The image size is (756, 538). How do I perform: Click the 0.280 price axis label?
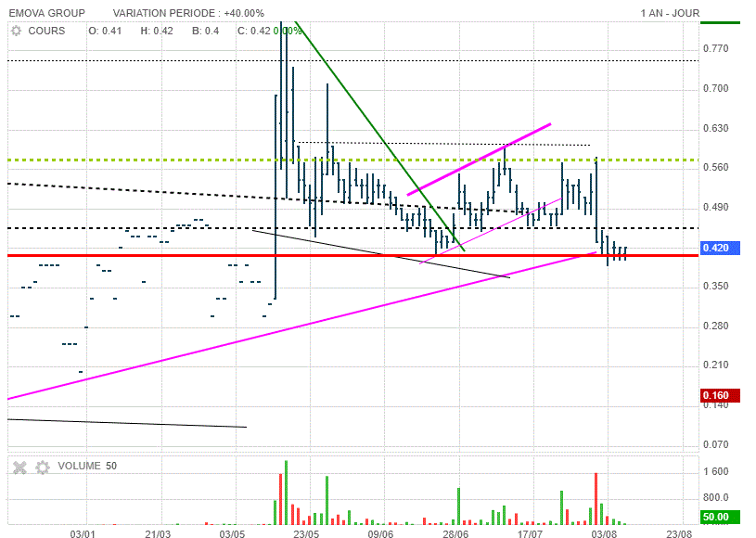coord(715,327)
